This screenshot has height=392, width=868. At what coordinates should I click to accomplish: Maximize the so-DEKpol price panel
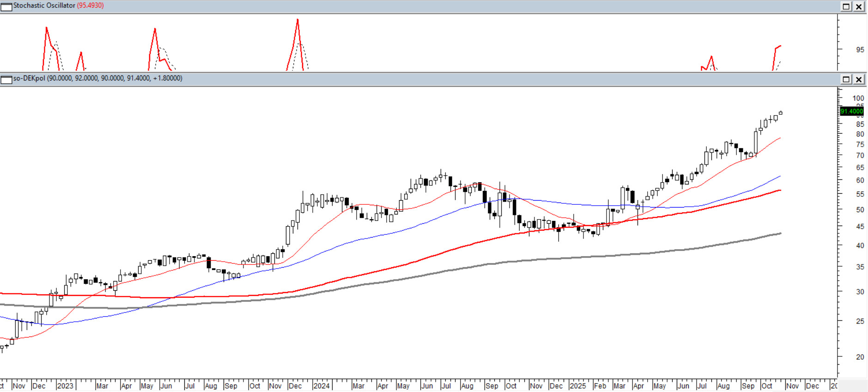click(846, 79)
